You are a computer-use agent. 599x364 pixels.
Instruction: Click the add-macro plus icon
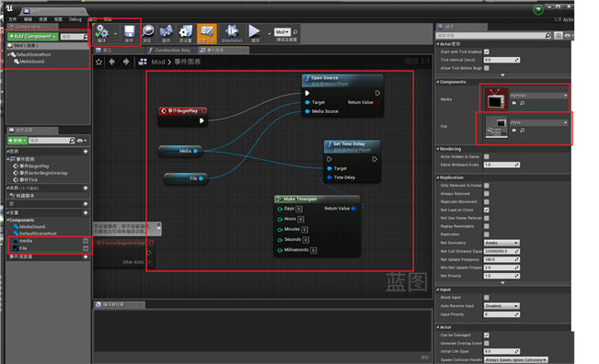[86, 204]
